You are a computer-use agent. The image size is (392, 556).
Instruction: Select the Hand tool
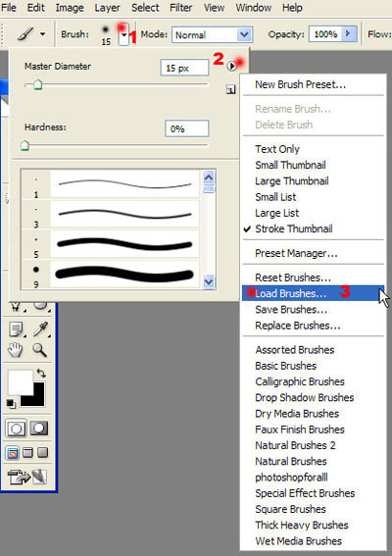tap(16, 350)
